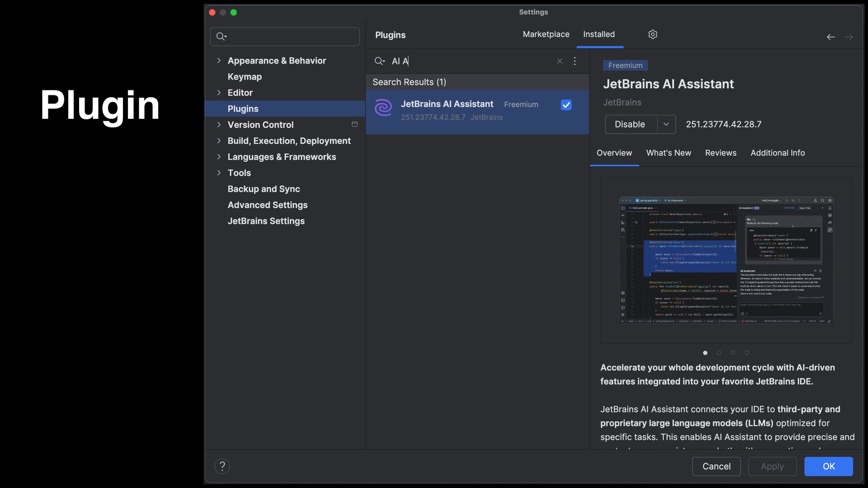Click the plugin search magnifier icon

(x=379, y=61)
